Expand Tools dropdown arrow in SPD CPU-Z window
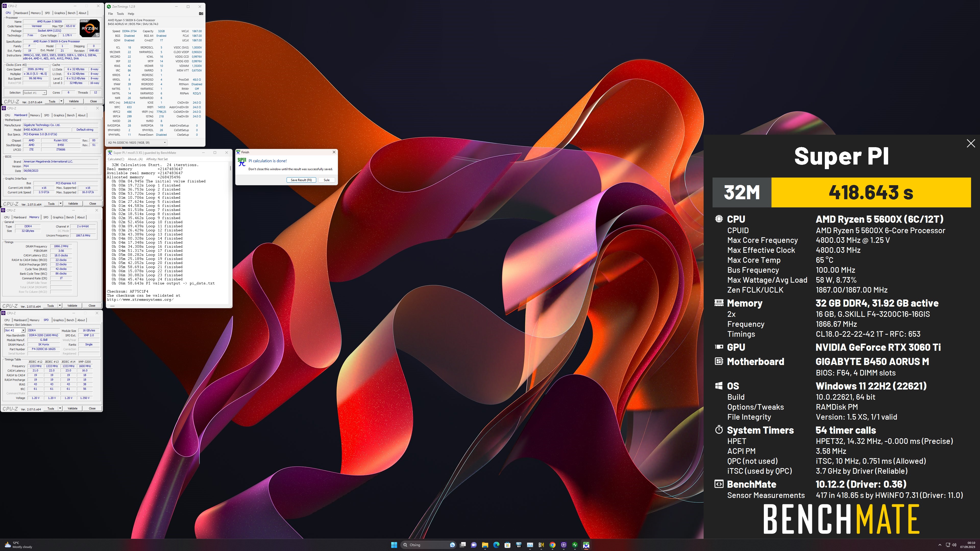The height and width of the screenshot is (551, 980). (x=60, y=409)
